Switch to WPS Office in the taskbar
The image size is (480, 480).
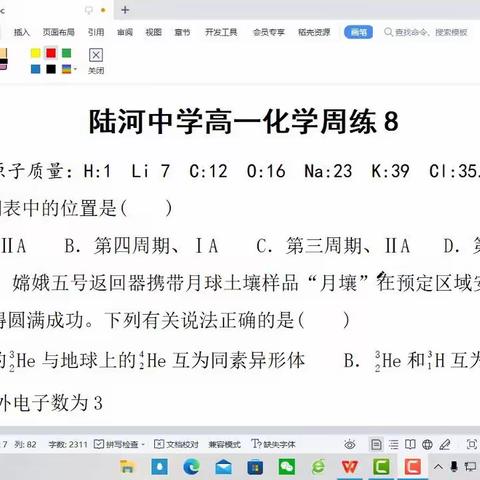[350, 467]
